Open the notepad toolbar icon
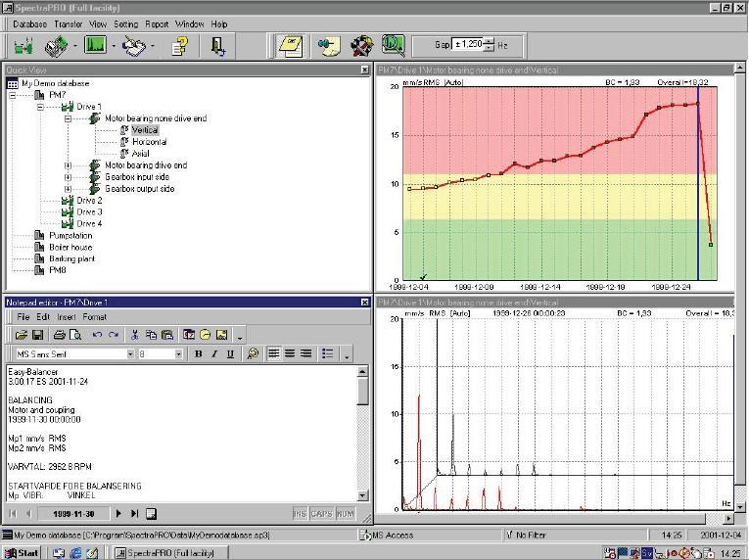Screen dimensions: 749x560 tap(291, 45)
